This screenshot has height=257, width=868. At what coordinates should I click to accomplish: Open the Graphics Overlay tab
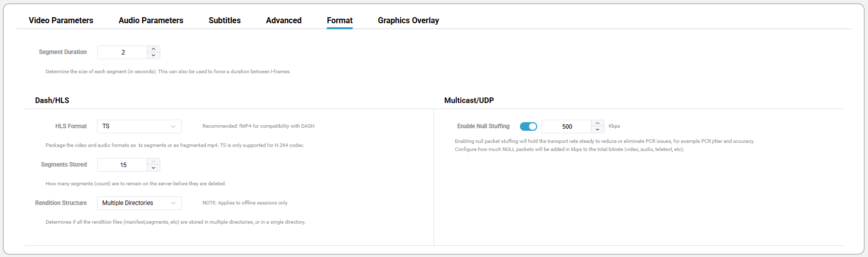408,20
